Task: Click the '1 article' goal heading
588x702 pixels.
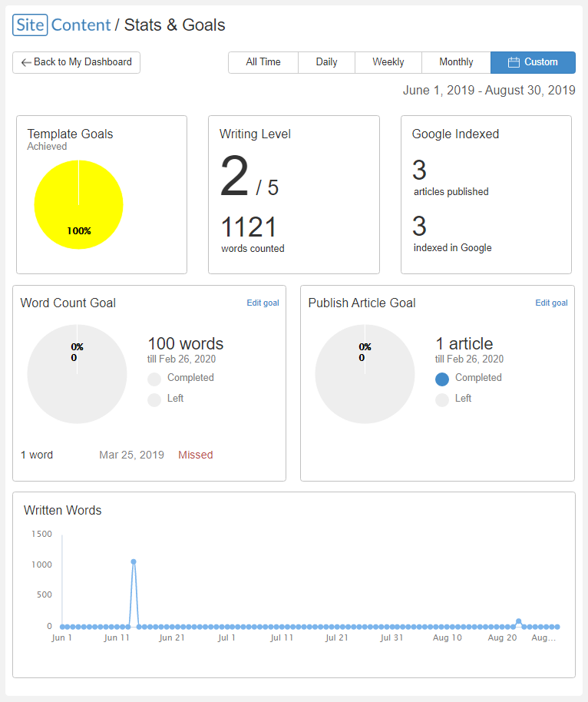Action: [x=464, y=344]
